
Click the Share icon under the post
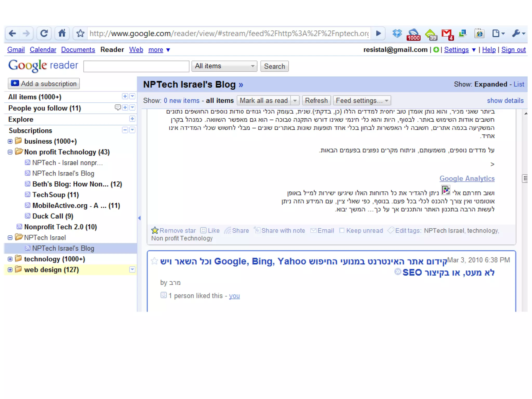(237, 231)
